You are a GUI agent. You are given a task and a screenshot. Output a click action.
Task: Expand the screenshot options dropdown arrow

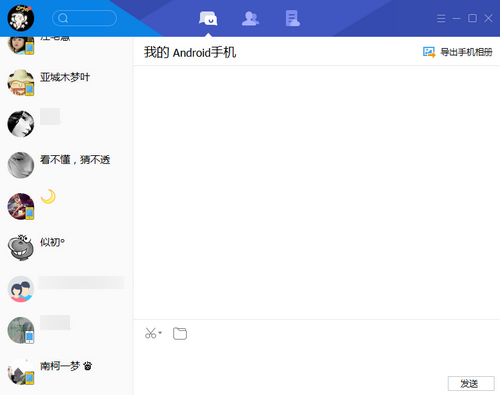click(160, 333)
